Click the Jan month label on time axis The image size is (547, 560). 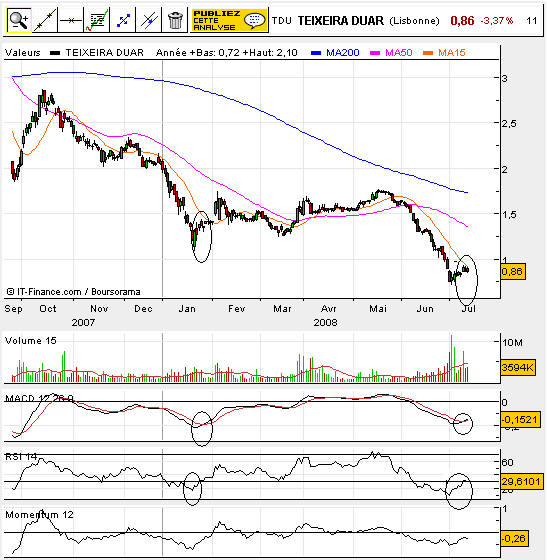point(187,309)
